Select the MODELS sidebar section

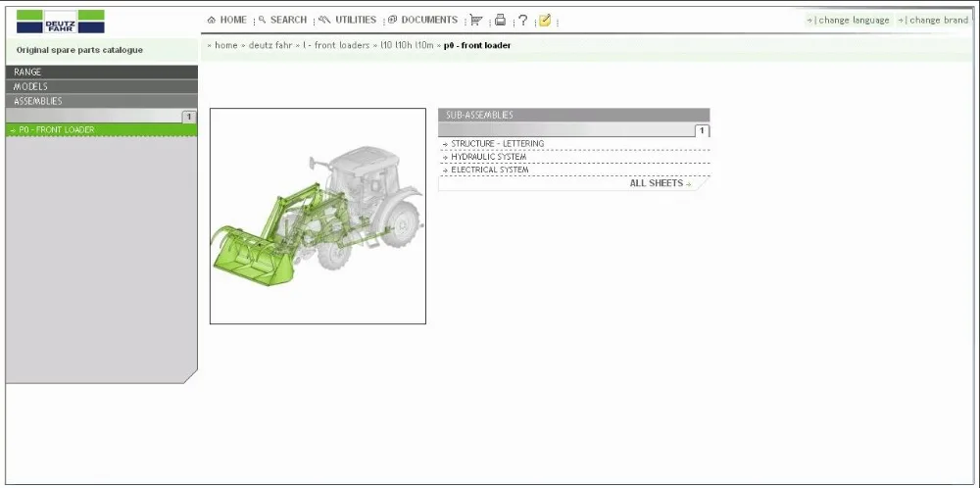tap(102, 86)
